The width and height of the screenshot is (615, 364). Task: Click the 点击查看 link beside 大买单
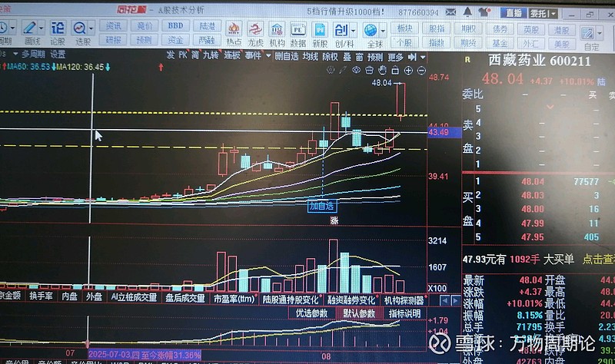coord(598,259)
